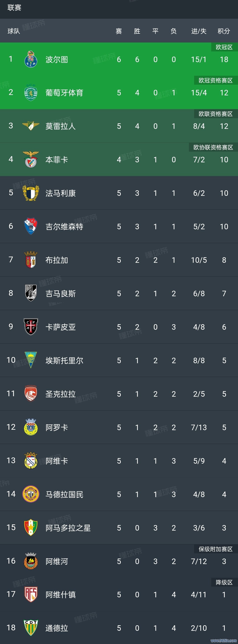Click the Tondela CDT striped crest

(31, 627)
